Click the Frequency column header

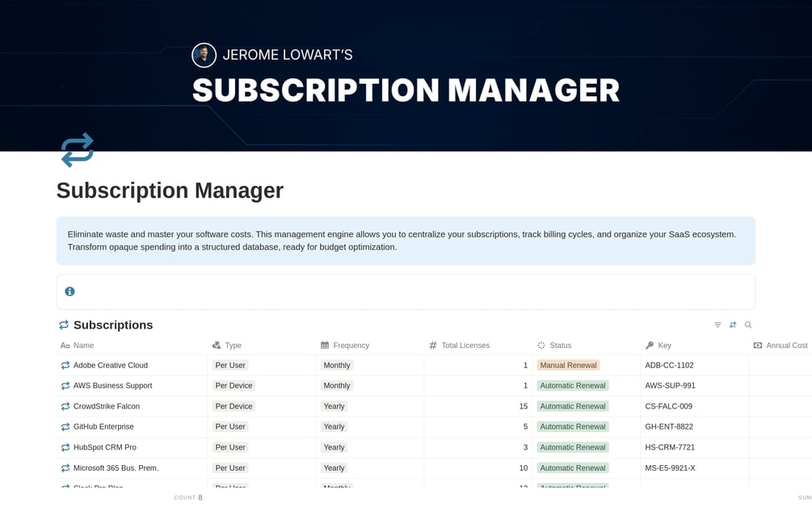point(345,346)
